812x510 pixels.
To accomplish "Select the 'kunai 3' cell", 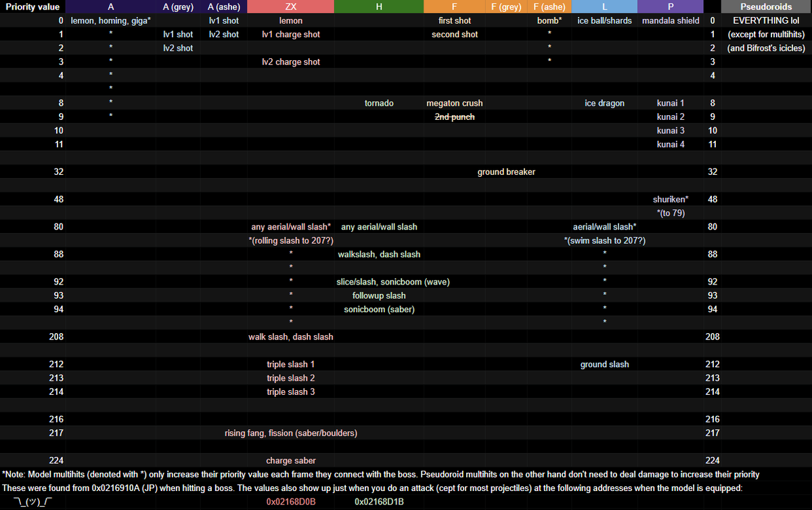I will [671, 131].
